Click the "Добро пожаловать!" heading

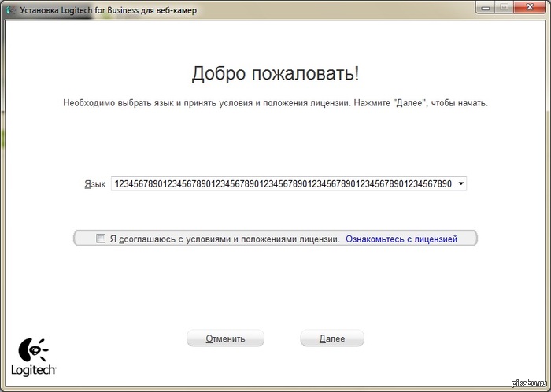coord(275,74)
